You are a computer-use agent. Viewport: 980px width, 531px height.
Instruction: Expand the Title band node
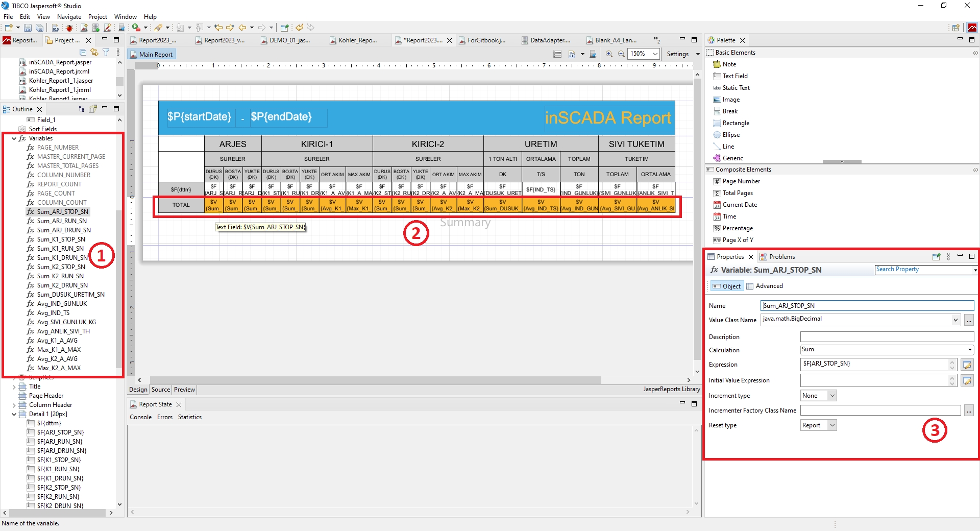pyautogui.click(x=14, y=387)
